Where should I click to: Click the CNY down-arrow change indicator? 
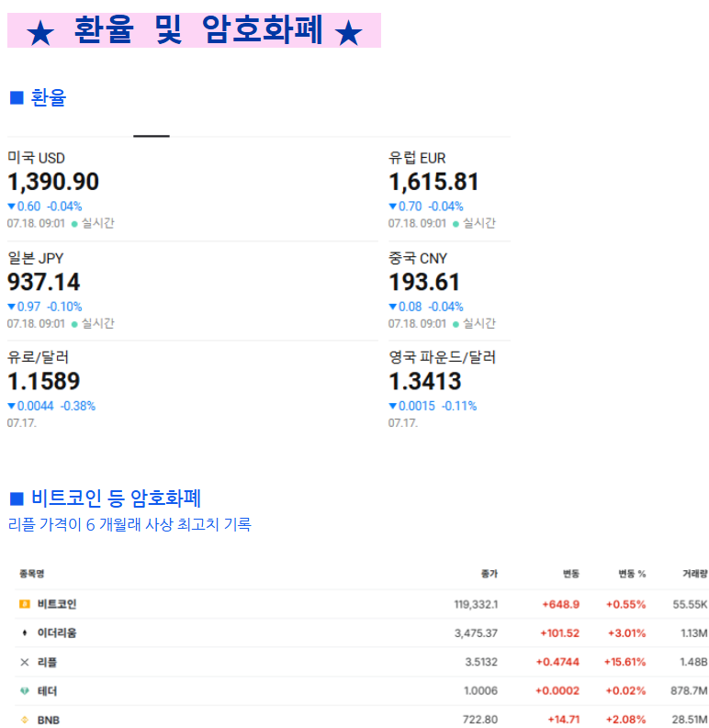coord(392,307)
